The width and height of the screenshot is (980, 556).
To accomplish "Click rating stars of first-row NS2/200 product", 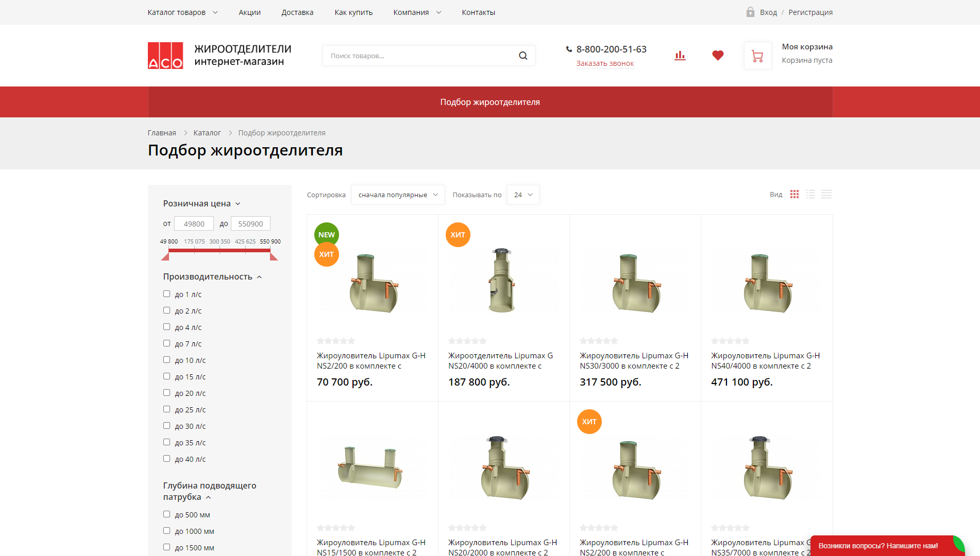I will pos(336,341).
